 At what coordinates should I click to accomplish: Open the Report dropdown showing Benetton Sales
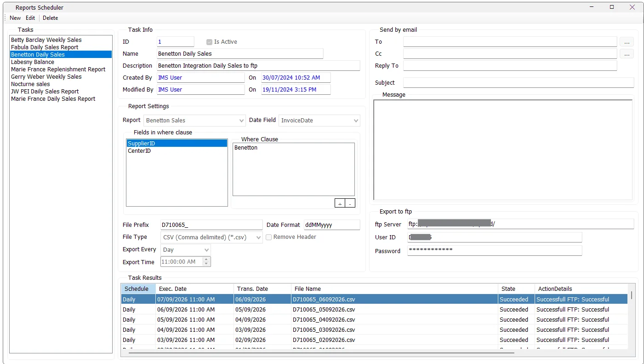195,121
